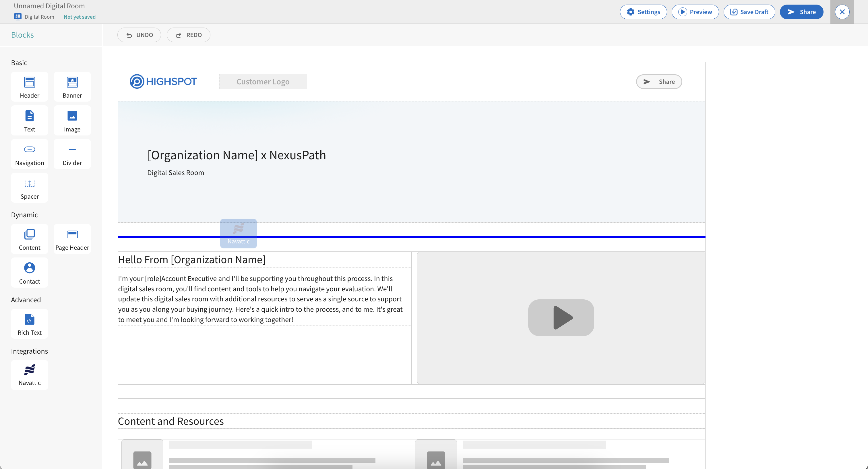Viewport: 868px width, 469px height.
Task: Open the room Settings
Action: click(x=643, y=12)
